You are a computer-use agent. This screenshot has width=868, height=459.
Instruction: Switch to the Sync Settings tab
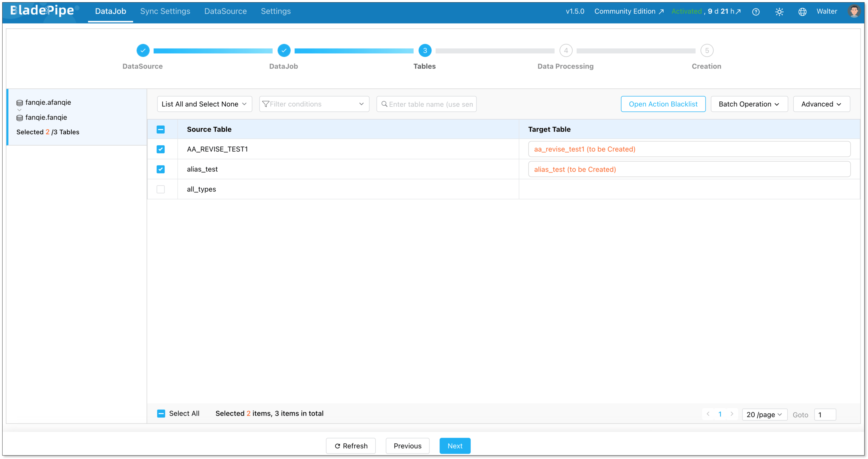point(165,11)
